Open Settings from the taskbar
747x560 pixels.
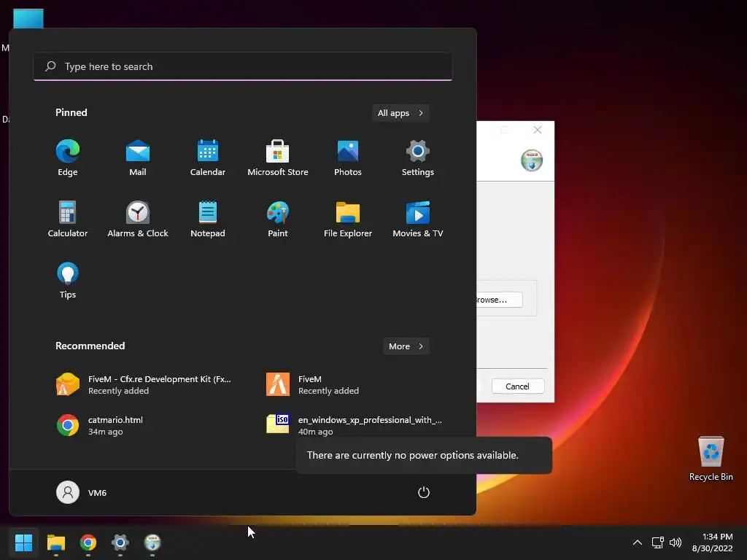click(120, 542)
